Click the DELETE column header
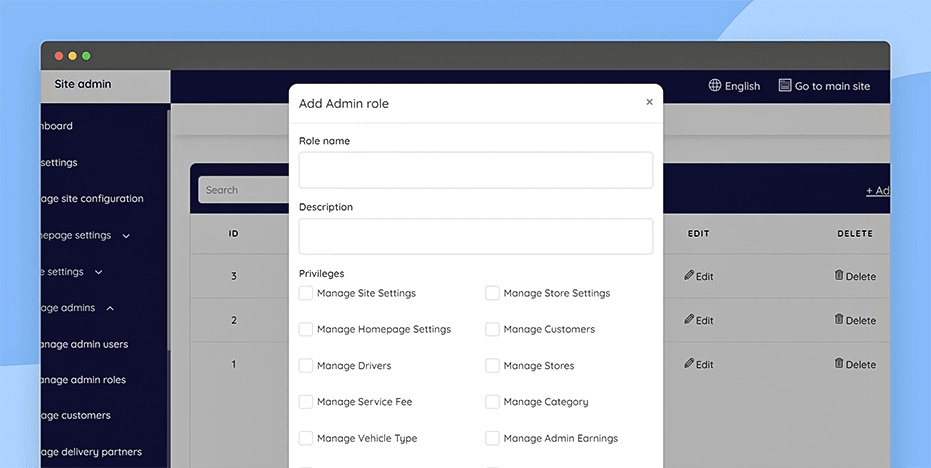The width and height of the screenshot is (931, 468). 855,233
